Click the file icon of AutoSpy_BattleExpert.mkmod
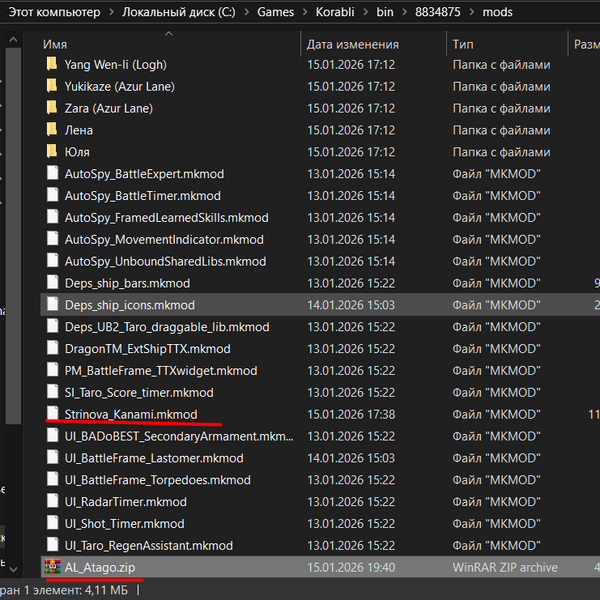Screen dimensions: 600x600 pyautogui.click(x=52, y=174)
